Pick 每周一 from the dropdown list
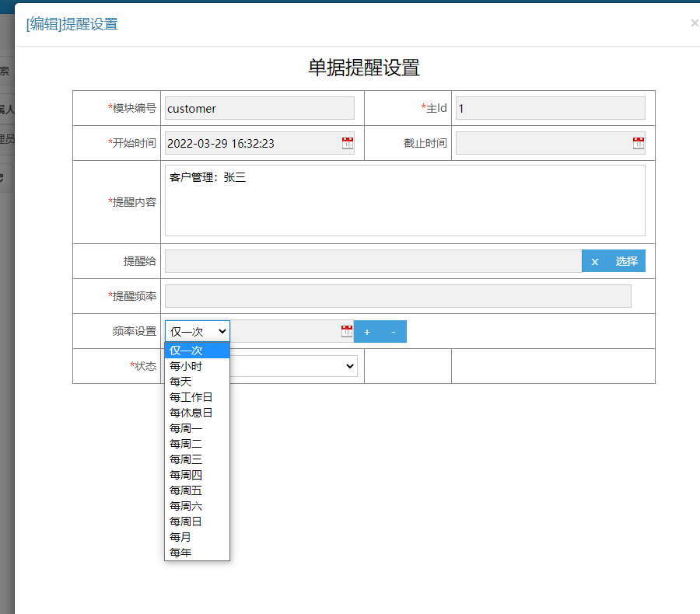Screen dimensions: 700x614 pos(198,428)
